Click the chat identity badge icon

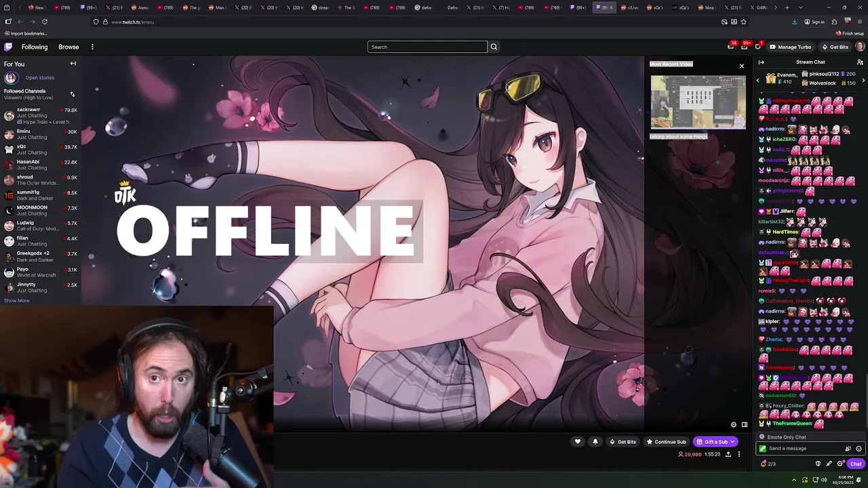point(763,449)
